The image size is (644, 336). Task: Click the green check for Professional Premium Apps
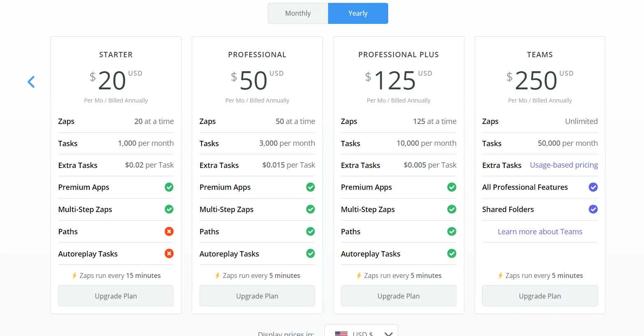click(x=310, y=187)
